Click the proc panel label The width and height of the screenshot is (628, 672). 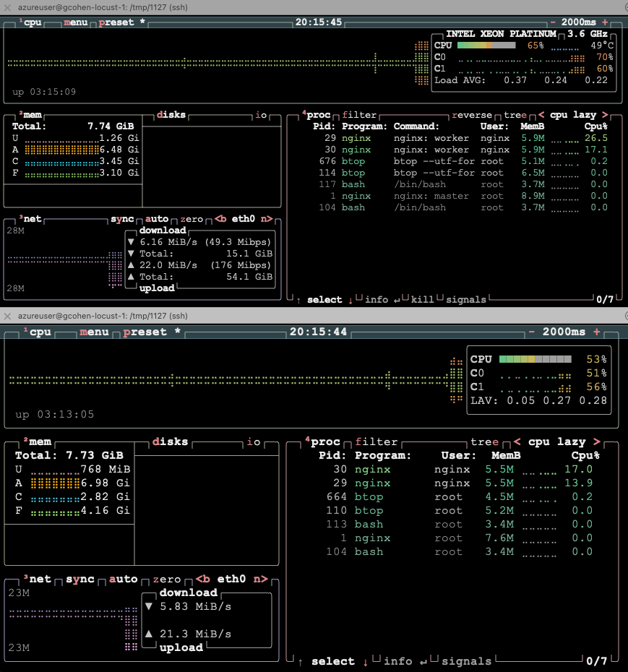(319, 114)
